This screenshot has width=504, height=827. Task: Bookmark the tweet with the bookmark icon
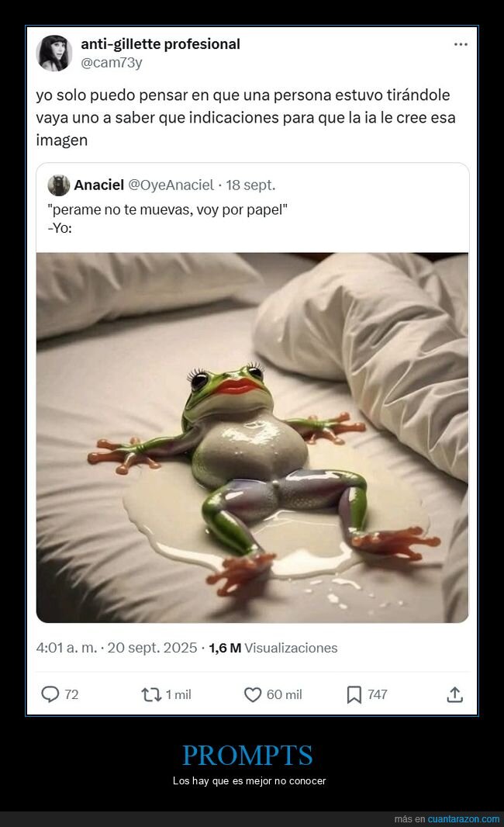click(354, 694)
